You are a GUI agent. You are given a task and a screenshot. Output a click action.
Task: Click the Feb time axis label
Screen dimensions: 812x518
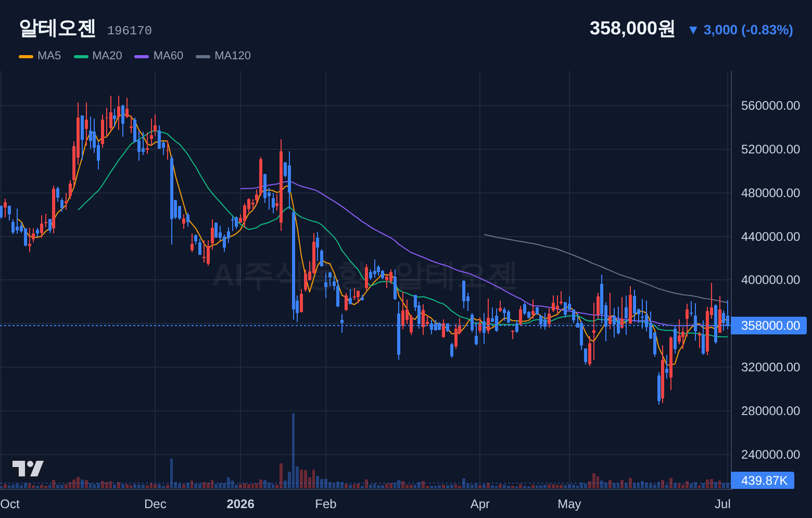coord(326,504)
